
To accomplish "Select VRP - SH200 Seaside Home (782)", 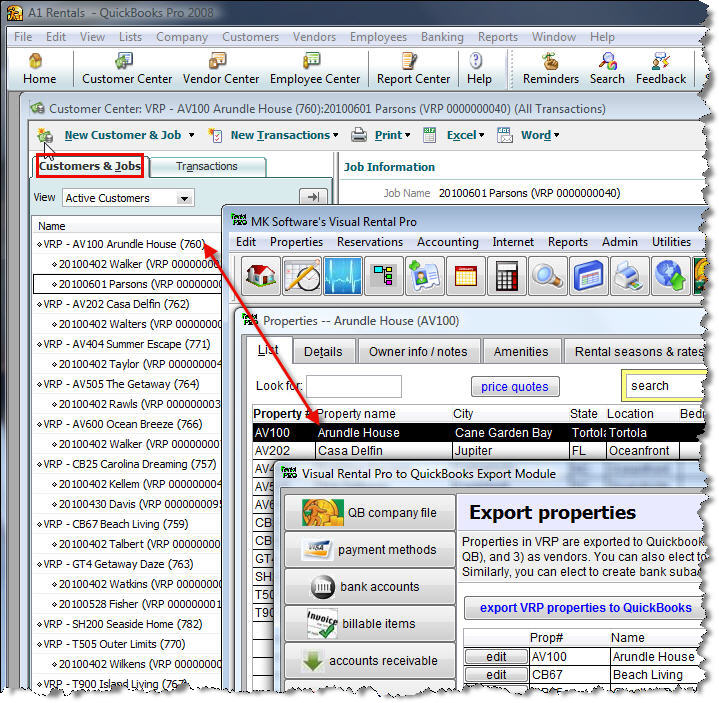I will tap(127, 624).
